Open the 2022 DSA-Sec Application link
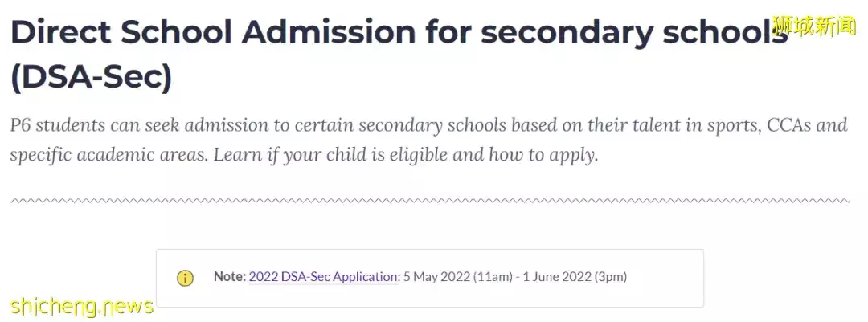Image resolution: width=868 pixels, height=322 pixels. (324, 277)
